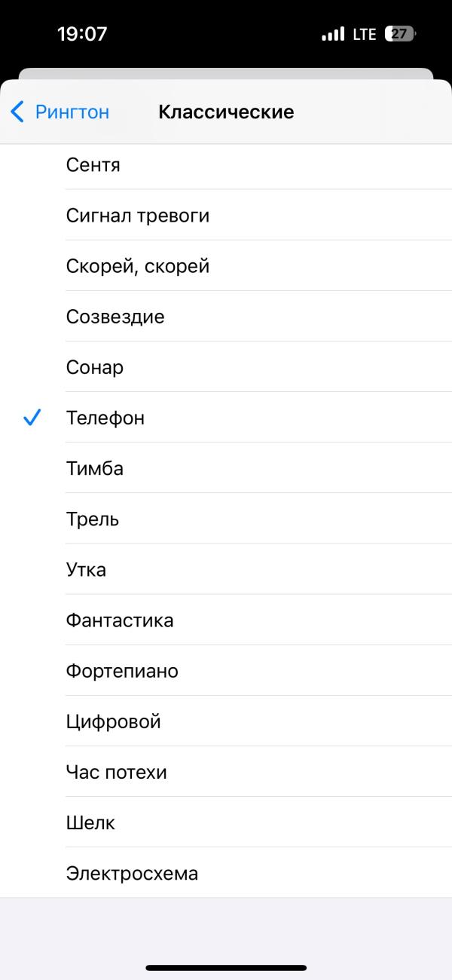Select the Фантастика ringtone
The image size is (452, 980).
226,620
